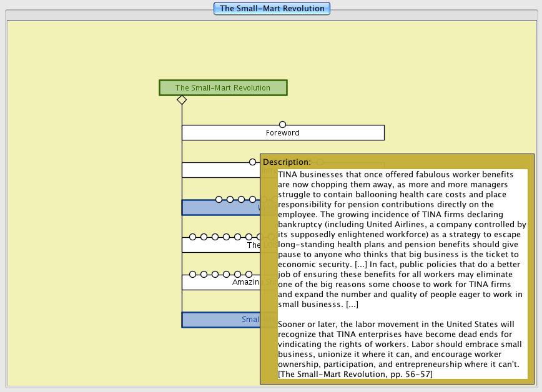Click the circle marker above the Foreword node
This screenshot has height=392, width=542.
(282, 125)
